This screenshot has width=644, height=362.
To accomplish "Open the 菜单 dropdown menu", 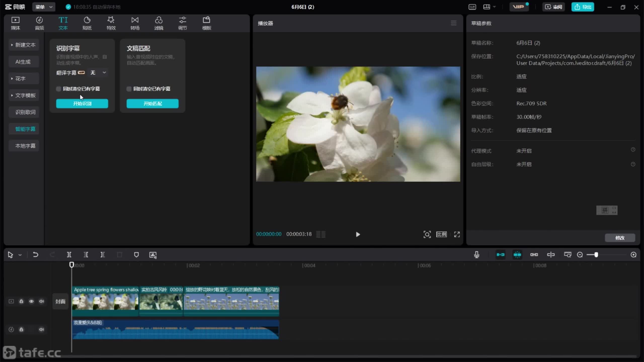I will pyautogui.click(x=44, y=7).
